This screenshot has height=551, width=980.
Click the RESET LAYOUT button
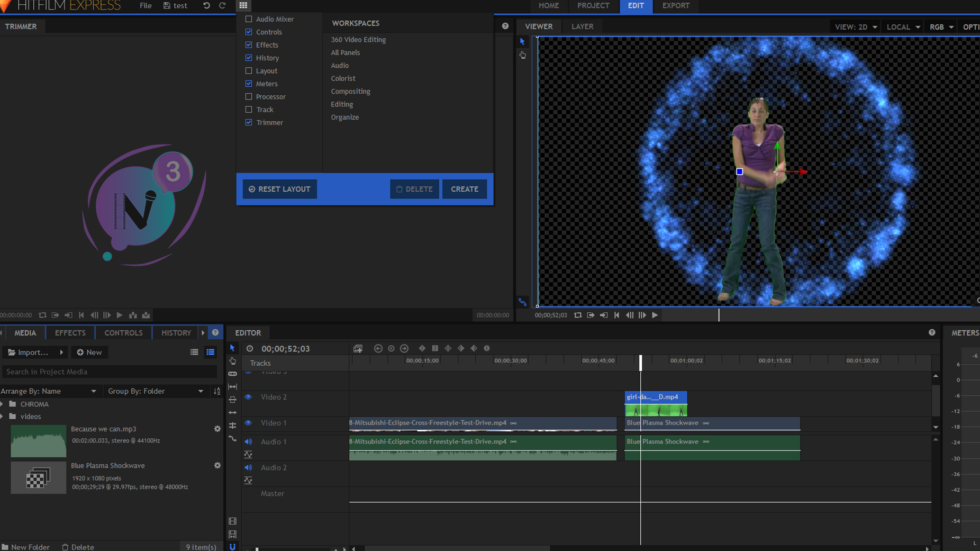point(279,189)
